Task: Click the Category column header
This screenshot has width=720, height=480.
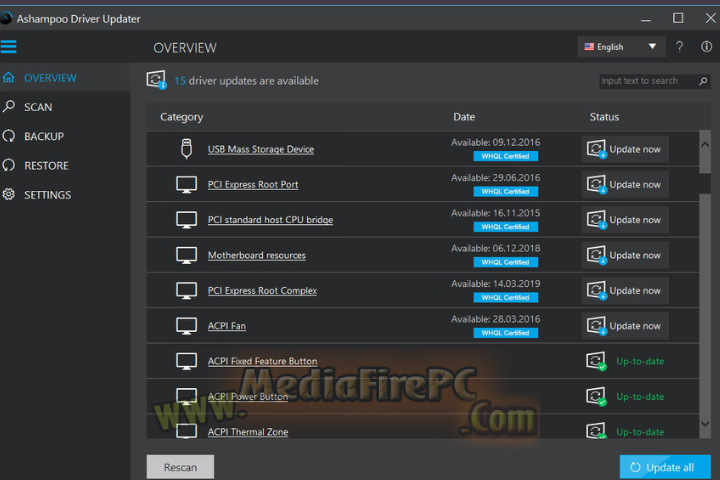Action: tap(181, 117)
